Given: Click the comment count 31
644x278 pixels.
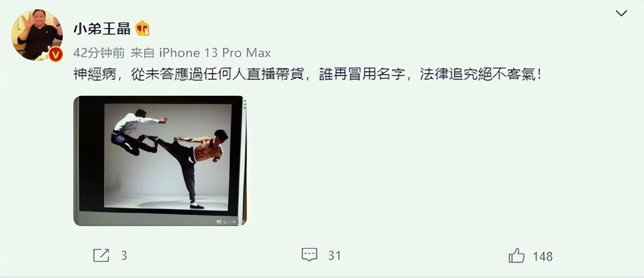Looking at the screenshot, I should tap(335, 256).
